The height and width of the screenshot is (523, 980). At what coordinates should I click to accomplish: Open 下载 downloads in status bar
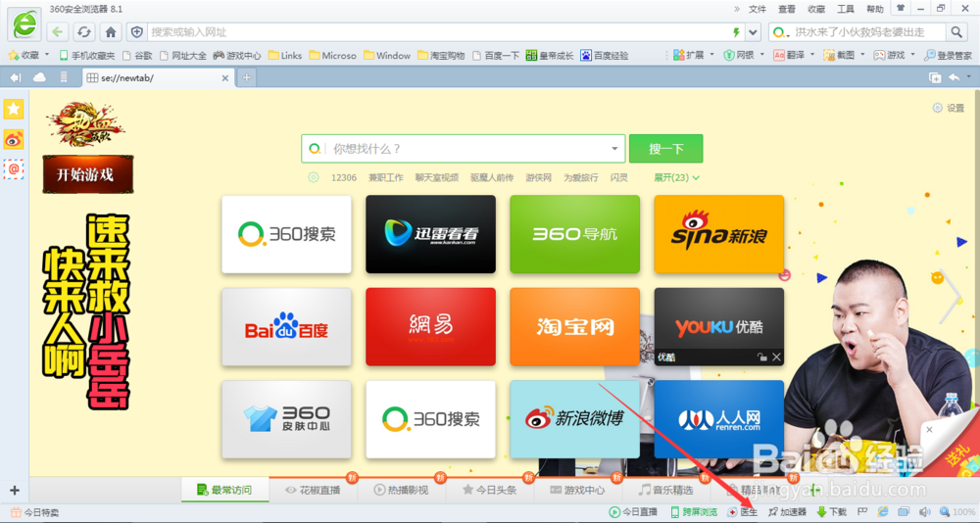click(832, 512)
